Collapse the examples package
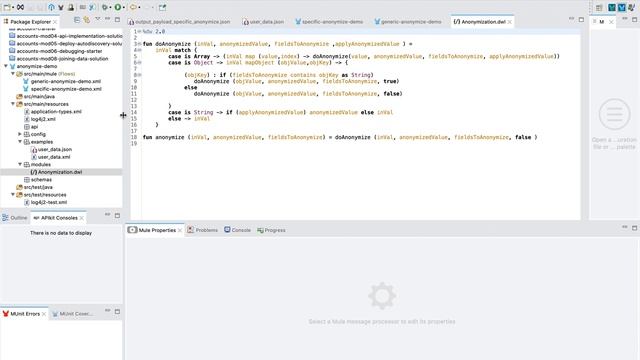Screen dimensions: 640x360 click(x=20, y=142)
